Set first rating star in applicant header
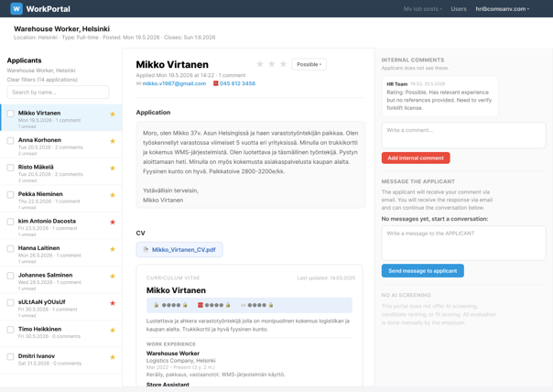The width and height of the screenshot is (553, 392). pyautogui.click(x=260, y=64)
